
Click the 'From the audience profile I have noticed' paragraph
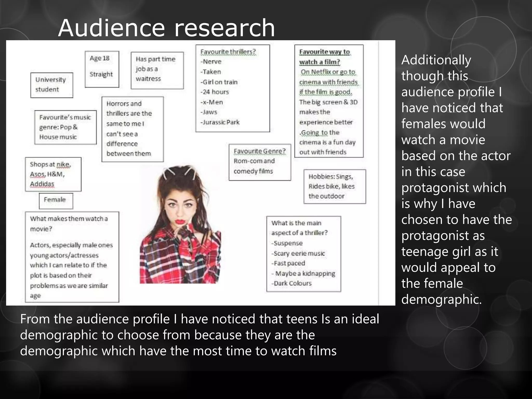[x=199, y=335]
